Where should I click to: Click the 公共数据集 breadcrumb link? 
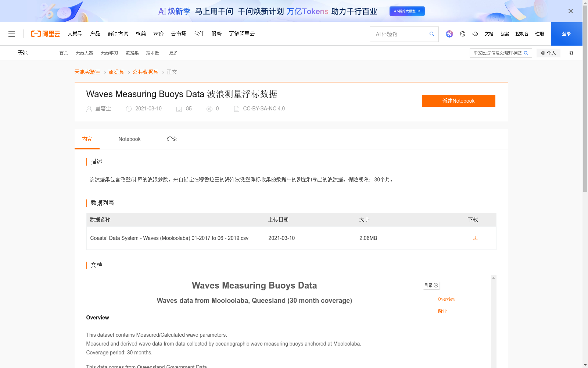point(146,72)
